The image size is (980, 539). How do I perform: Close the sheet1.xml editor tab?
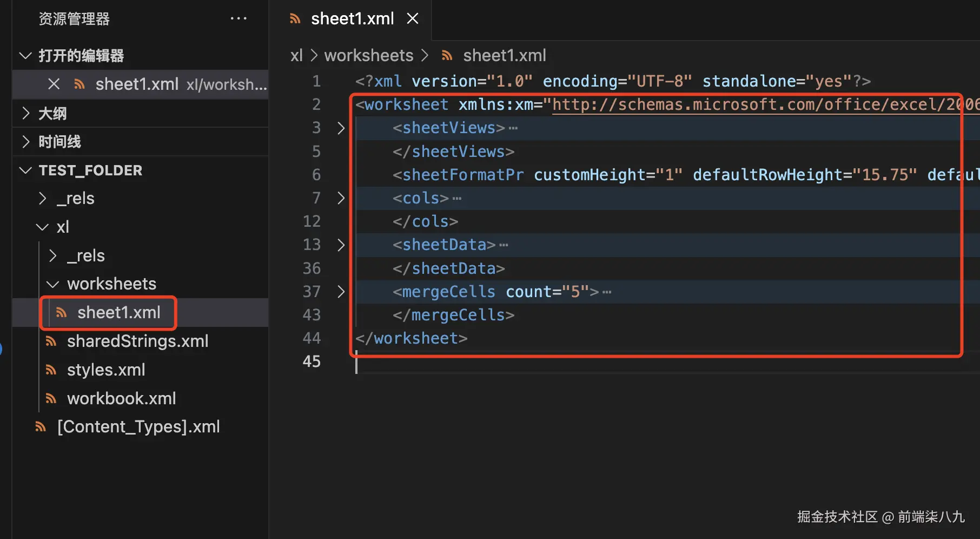(413, 18)
